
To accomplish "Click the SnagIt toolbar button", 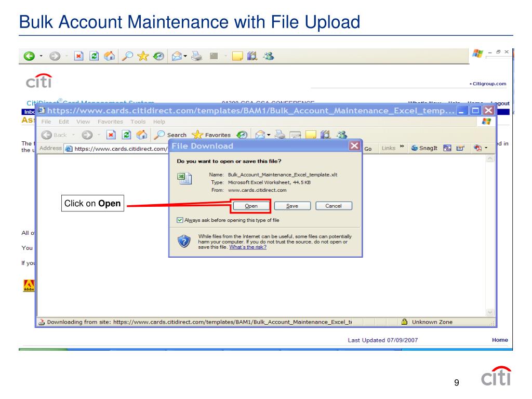I will [x=424, y=148].
